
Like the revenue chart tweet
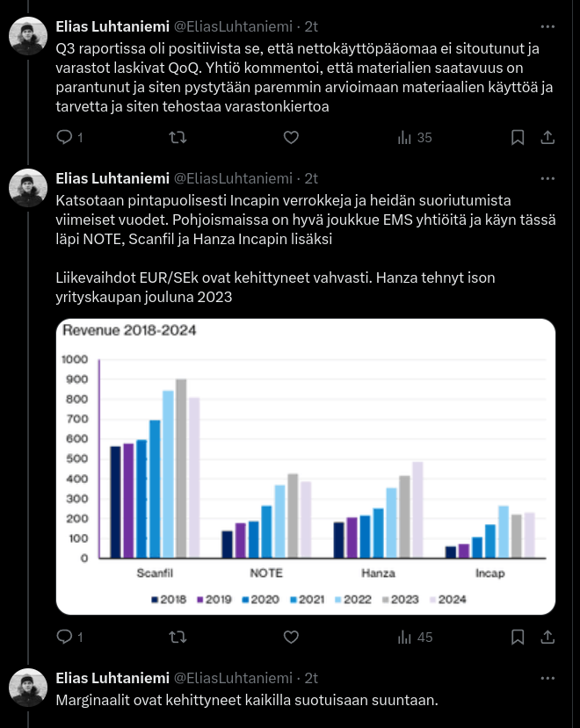pos(291,637)
